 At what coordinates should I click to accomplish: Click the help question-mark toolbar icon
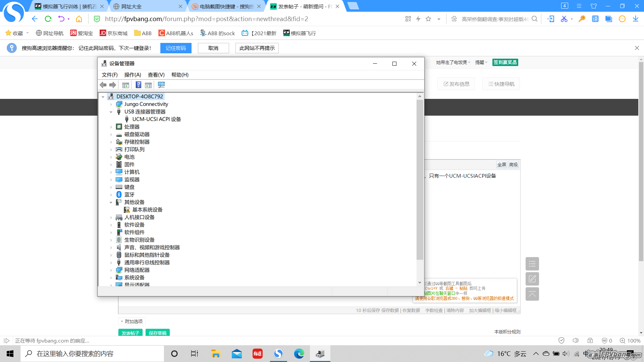coord(138,85)
